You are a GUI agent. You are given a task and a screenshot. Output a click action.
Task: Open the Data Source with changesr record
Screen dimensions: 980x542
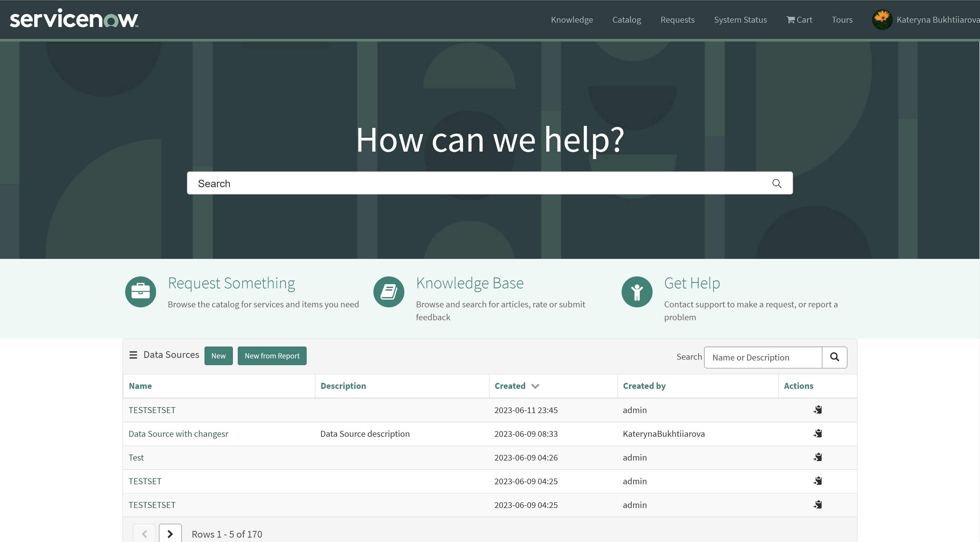(178, 434)
